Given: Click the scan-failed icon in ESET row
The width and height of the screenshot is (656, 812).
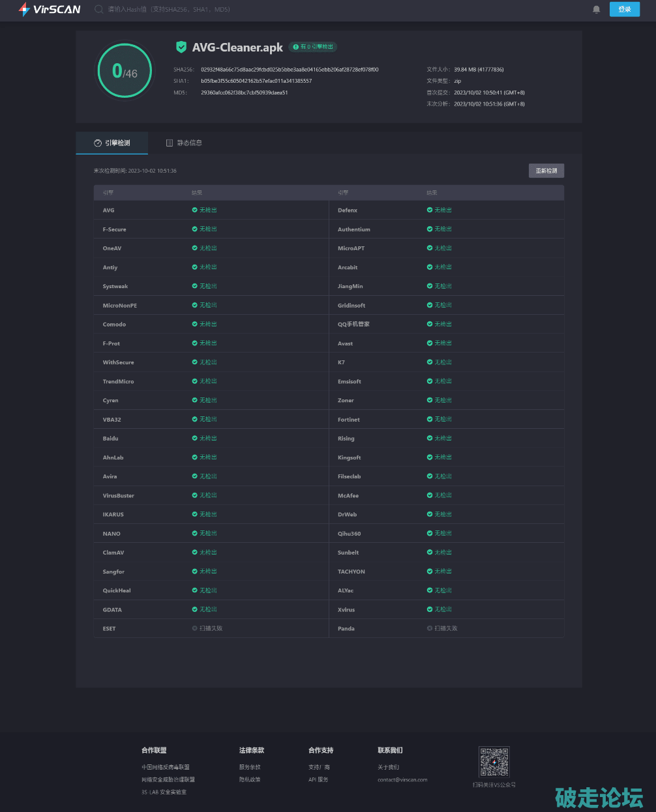Looking at the screenshot, I should [x=194, y=628].
